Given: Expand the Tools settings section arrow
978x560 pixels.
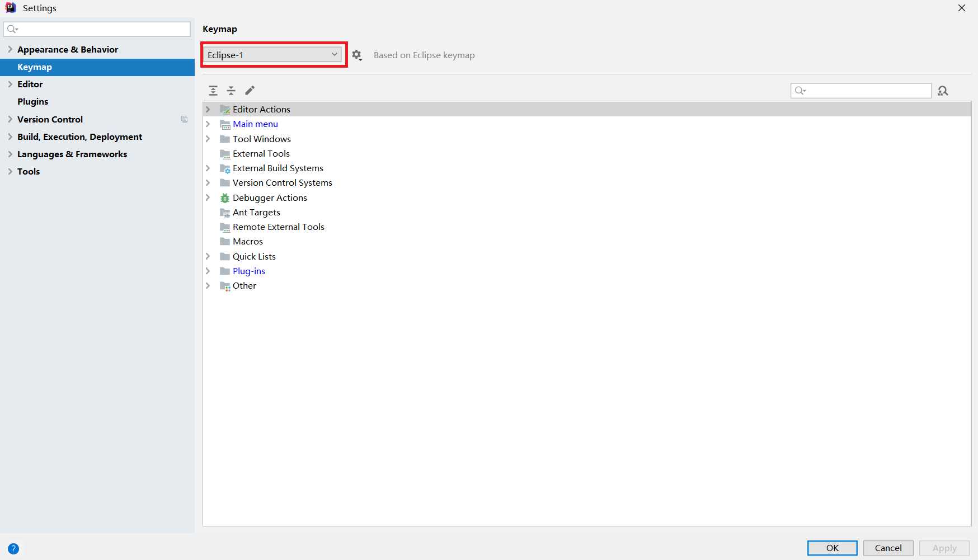Looking at the screenshot, I should (10, 171).
